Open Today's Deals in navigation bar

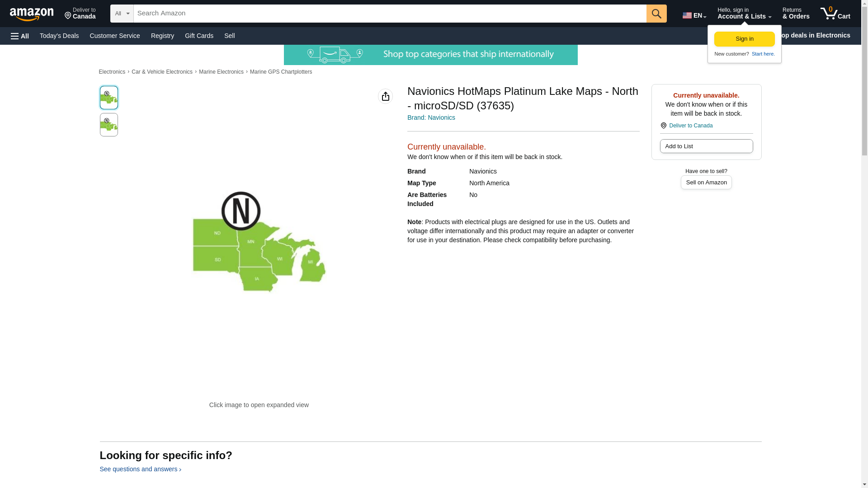59,36
